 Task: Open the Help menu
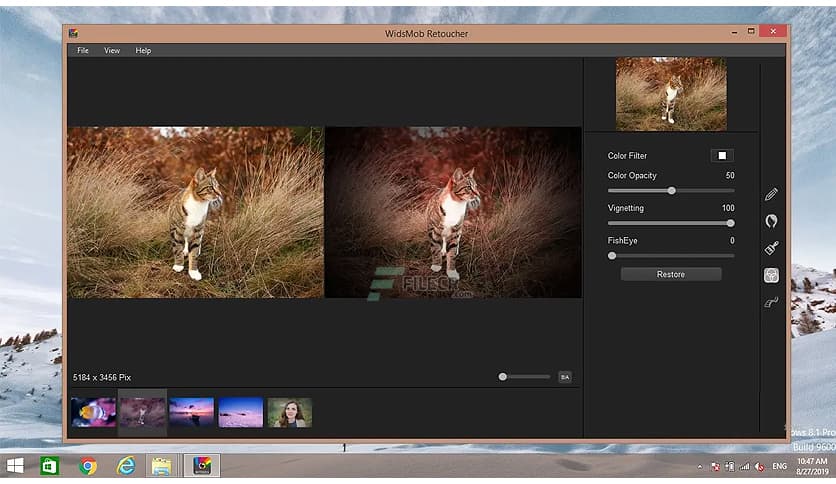[x=143, y=51]
